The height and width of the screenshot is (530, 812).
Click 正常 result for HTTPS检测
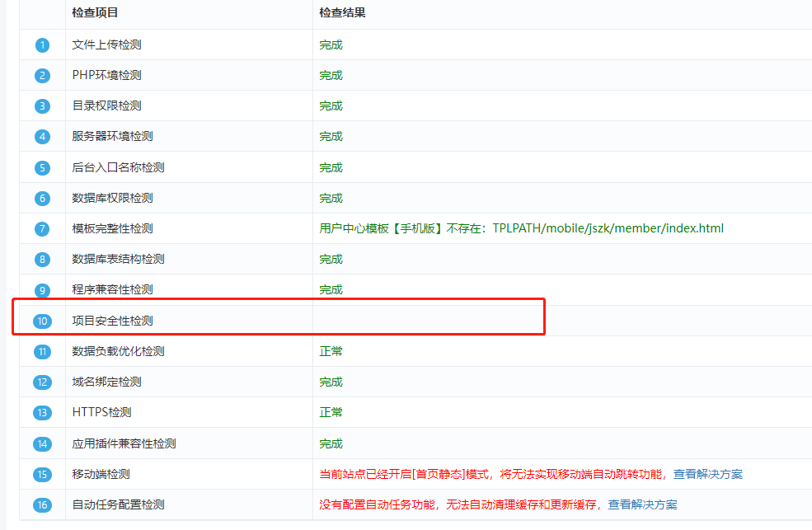(x=331, y=412)
